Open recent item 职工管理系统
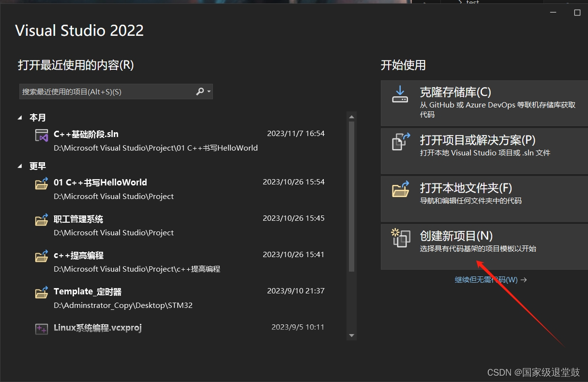This screenshot has width=588, height=382. (x=180, y=225)
